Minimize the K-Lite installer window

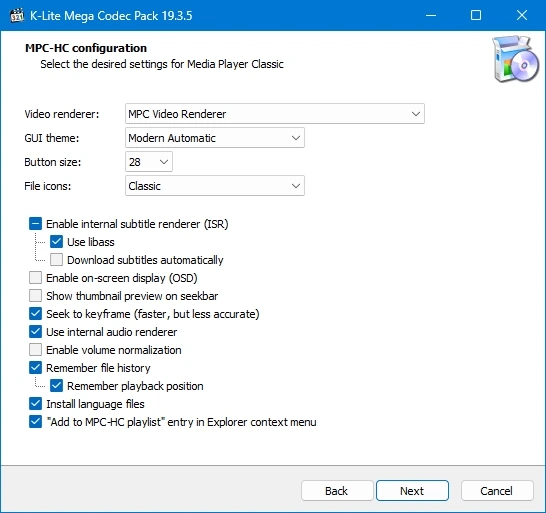pyautogui.click(x=431, y=15)
